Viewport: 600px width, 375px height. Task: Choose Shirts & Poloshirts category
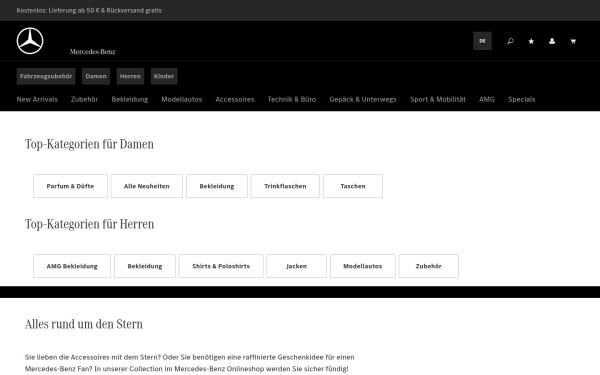(221, 266)
